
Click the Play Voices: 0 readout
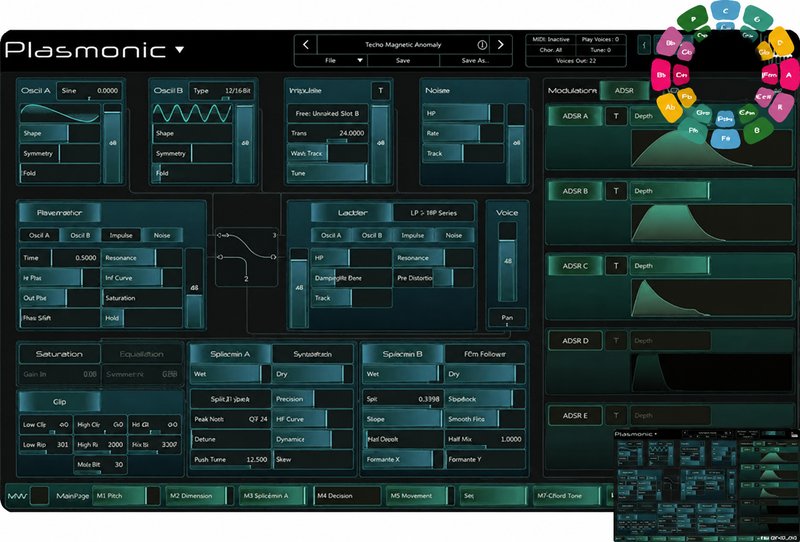[x=601, y=39]
